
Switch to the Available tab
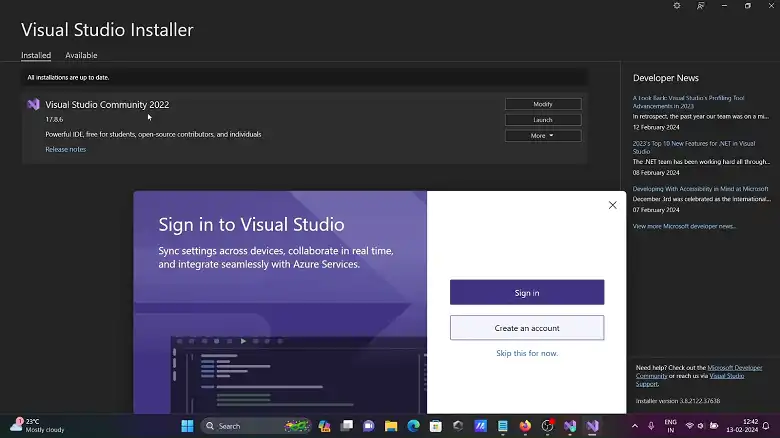[x=81, y=55]
